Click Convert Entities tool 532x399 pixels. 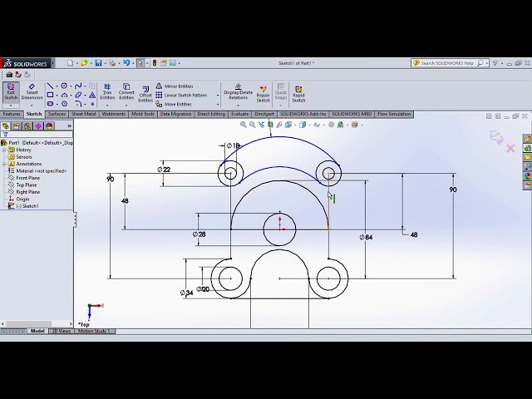point(126,92)
